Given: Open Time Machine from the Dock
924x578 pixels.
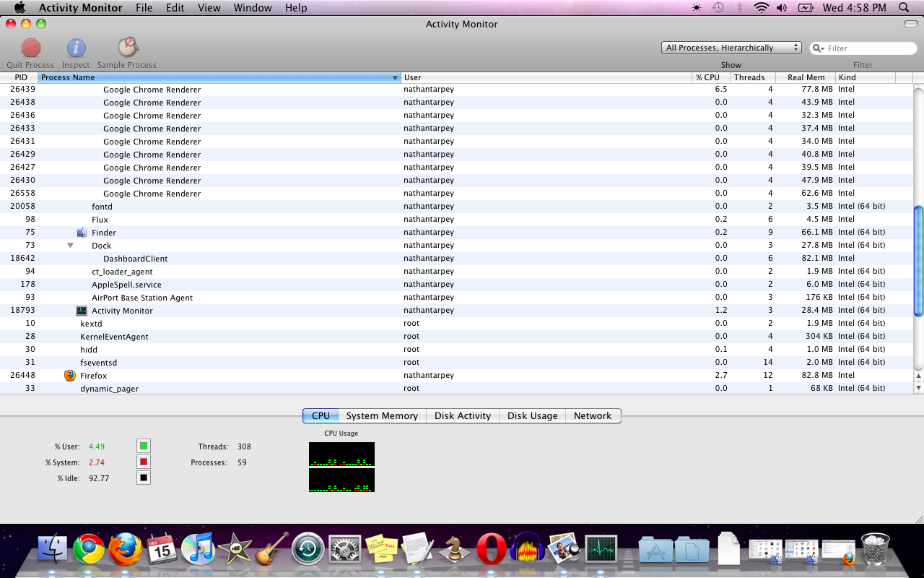Looking at the screenshot, I should 308,550.
